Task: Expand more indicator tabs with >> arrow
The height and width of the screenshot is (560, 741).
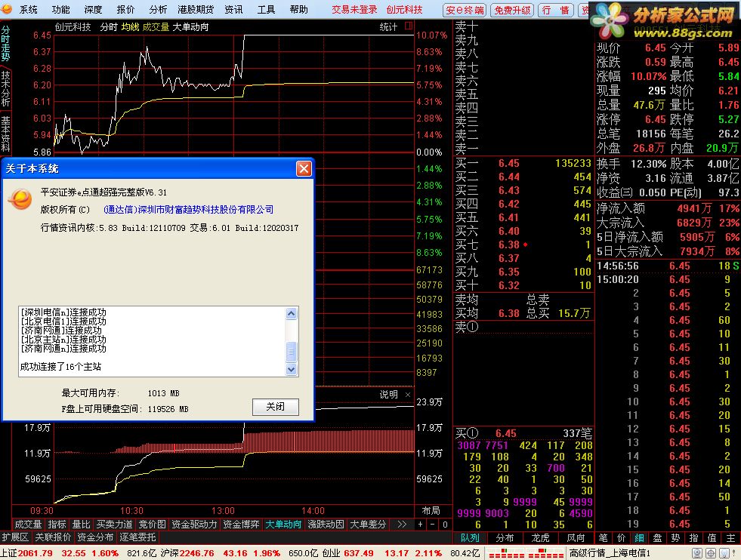Action: tap(402, 525)
